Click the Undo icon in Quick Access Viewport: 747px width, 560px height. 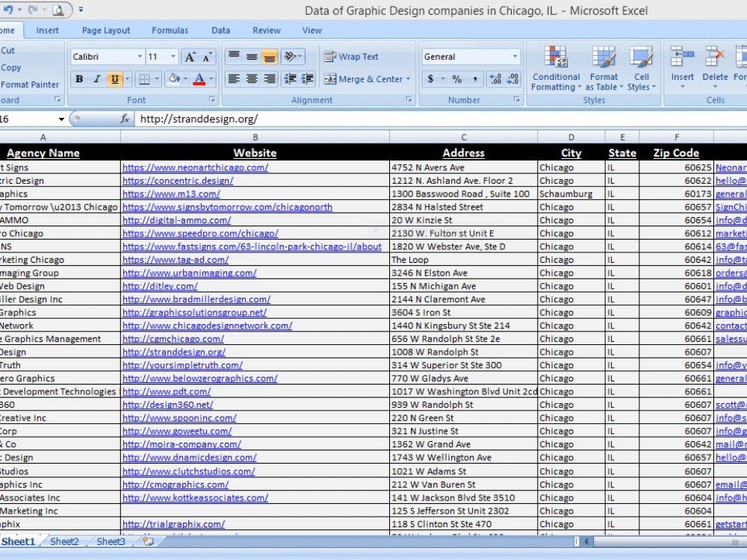coord(8,10)
